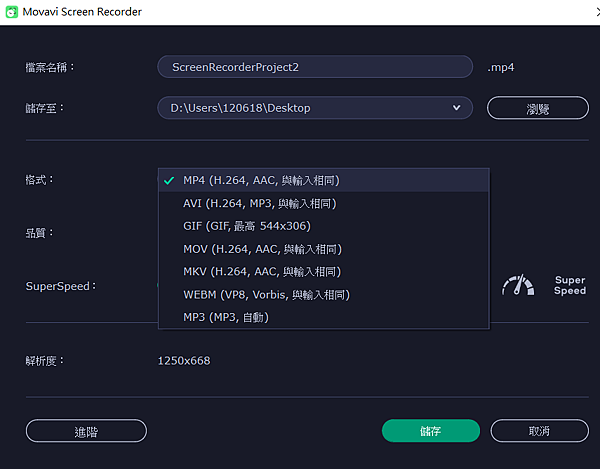Click the green 儲存 save button

coord(430,431)
